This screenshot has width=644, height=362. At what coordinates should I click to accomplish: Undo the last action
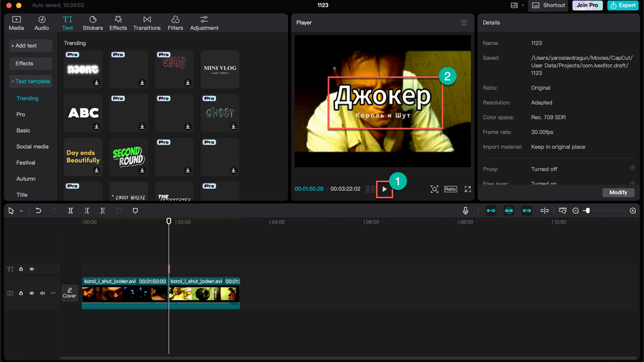38,211
